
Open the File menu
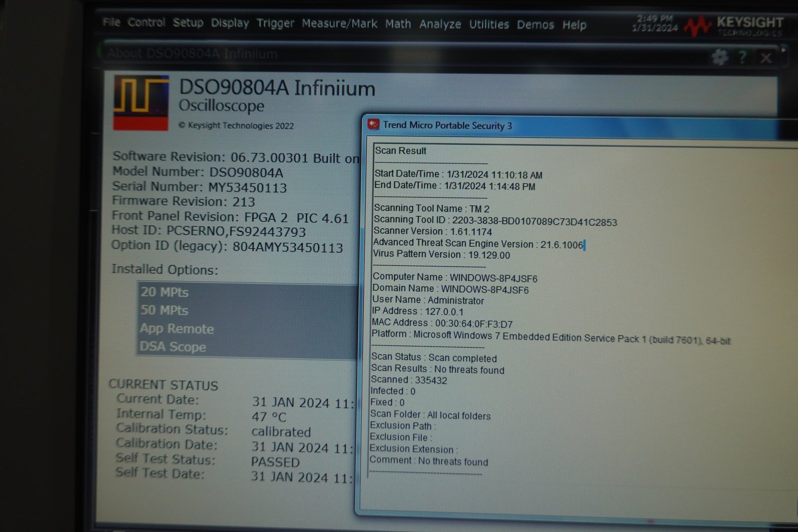tap(111, 22)
